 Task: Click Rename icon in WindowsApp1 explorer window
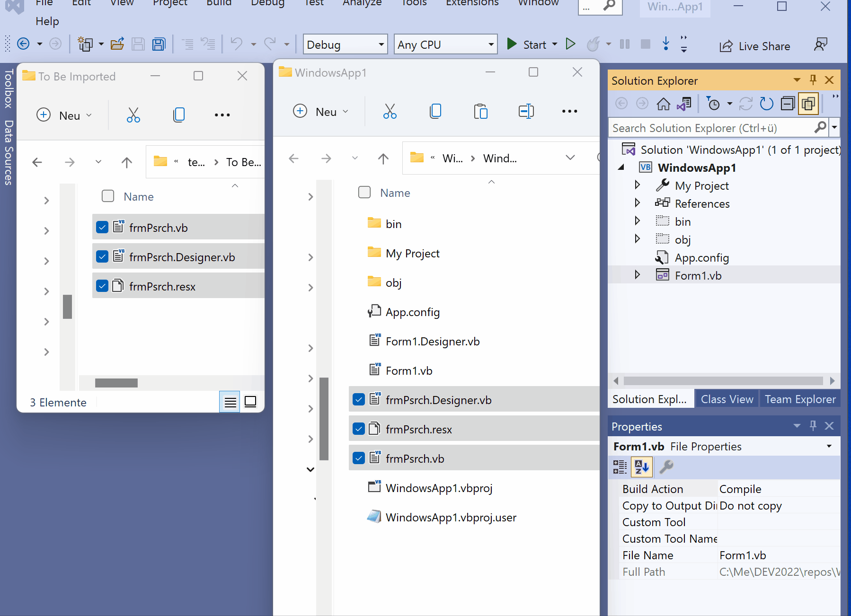[x=526, y=111]
